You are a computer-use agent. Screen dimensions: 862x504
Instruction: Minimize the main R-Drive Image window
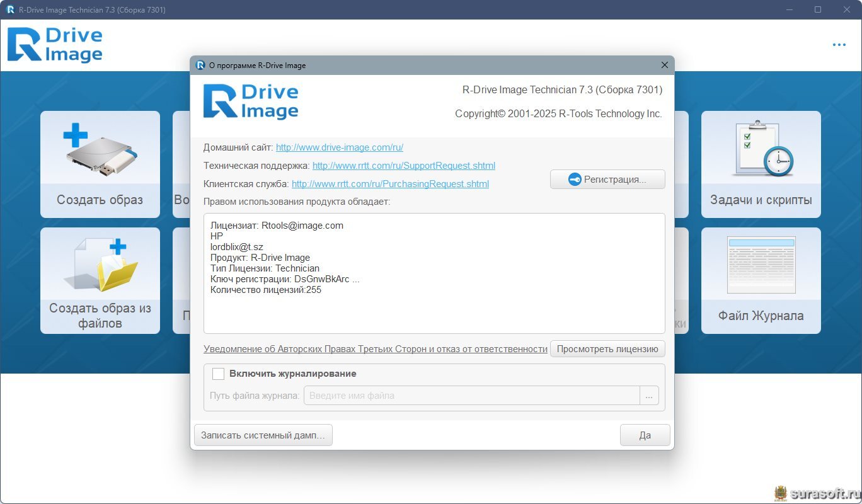(790, 9)
